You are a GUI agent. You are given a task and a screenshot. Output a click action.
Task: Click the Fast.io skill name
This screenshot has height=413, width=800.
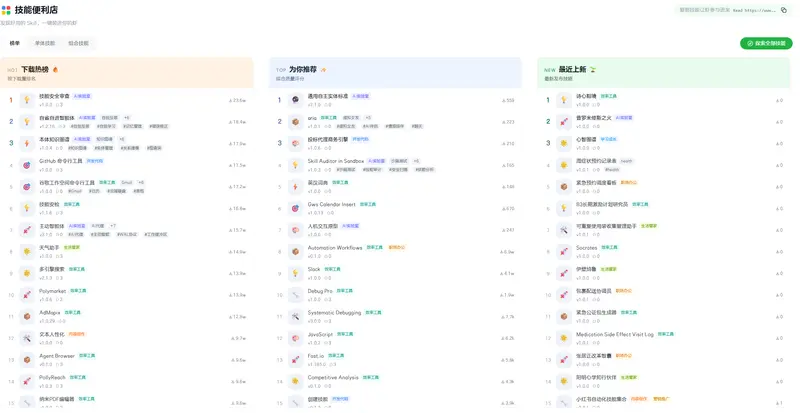tap(316, 356)
